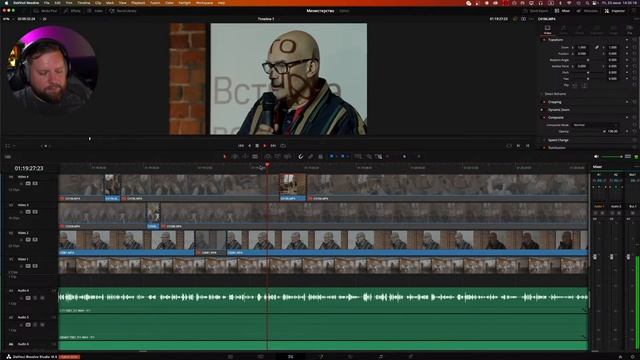
Task: Click the Zoom X value field
Action: 582,47
